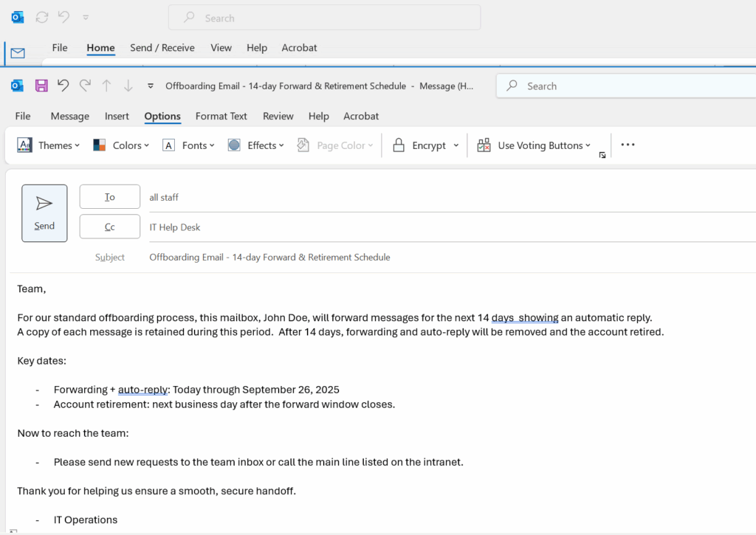Click the Undo arrow in message window
756x535 pixels.
pos(63,86)
